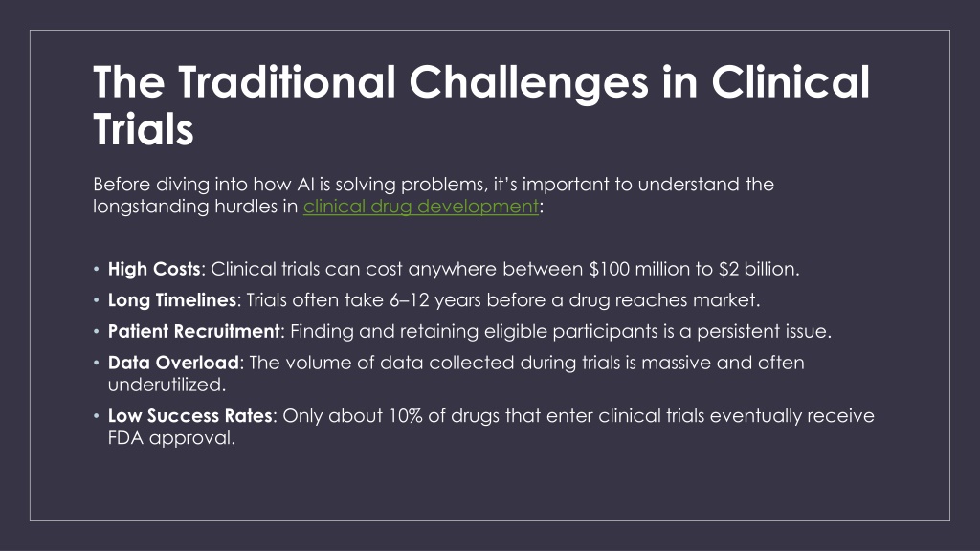Click the bullet marker beside High Costs
This screenshot has width=980, height=551.
click(97, 269)
